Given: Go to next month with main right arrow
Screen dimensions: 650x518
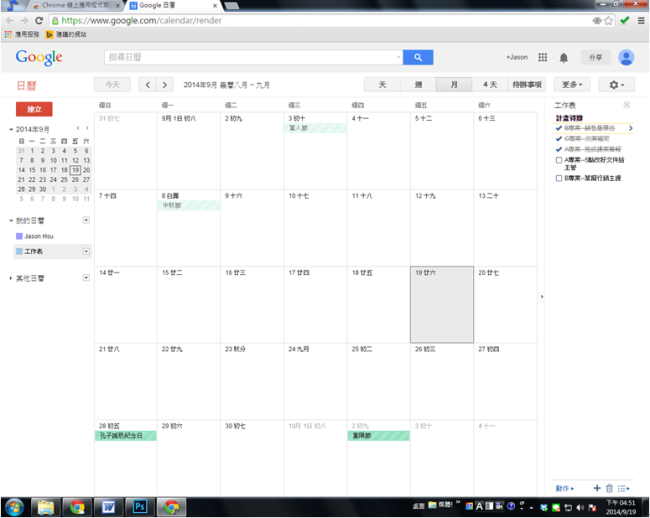Looking at the screenshot, I should (165, 85).
